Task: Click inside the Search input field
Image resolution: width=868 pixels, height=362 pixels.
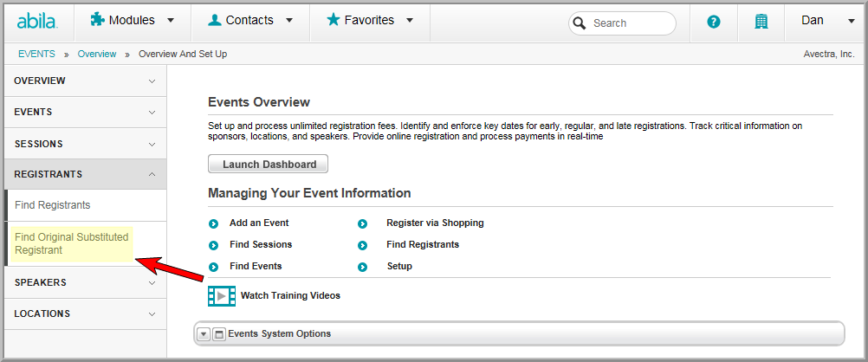Action: point(631,23)
